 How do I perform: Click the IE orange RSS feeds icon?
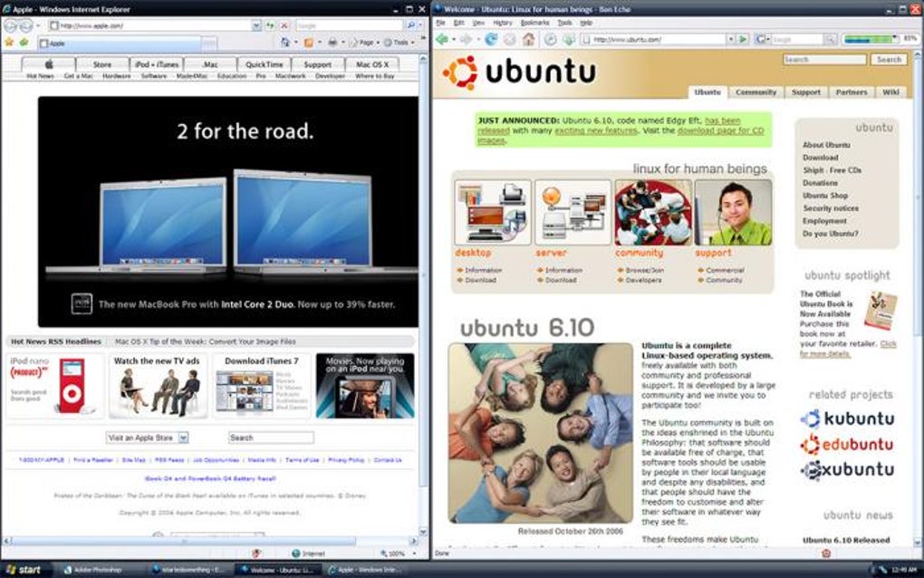pos(309,43)
